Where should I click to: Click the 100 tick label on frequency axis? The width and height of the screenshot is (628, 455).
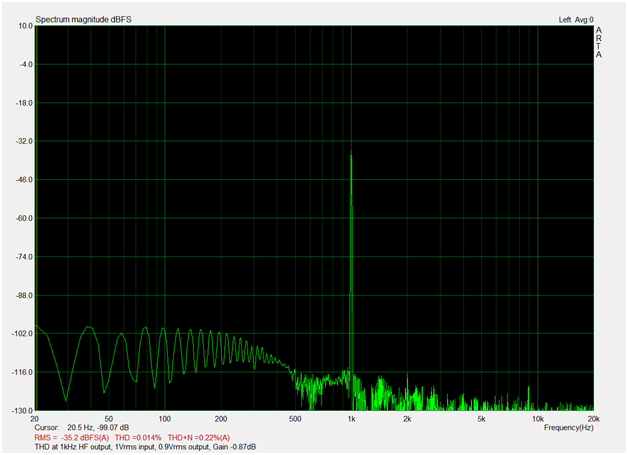tap(163, 419)
